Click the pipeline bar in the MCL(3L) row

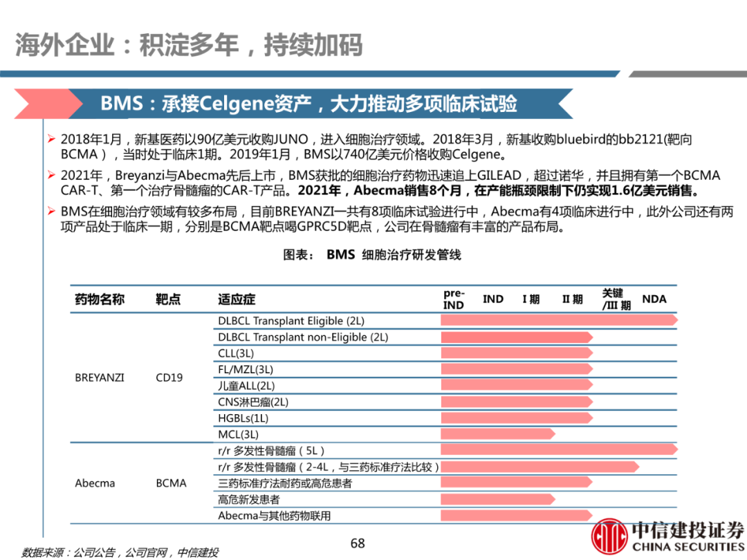point(498,433)
